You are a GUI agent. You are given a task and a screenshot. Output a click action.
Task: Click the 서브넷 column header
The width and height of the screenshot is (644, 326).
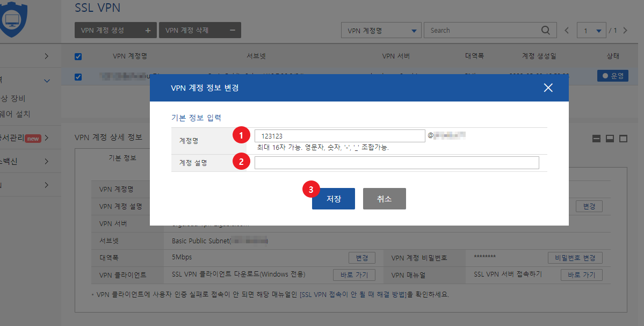(256, 56)
